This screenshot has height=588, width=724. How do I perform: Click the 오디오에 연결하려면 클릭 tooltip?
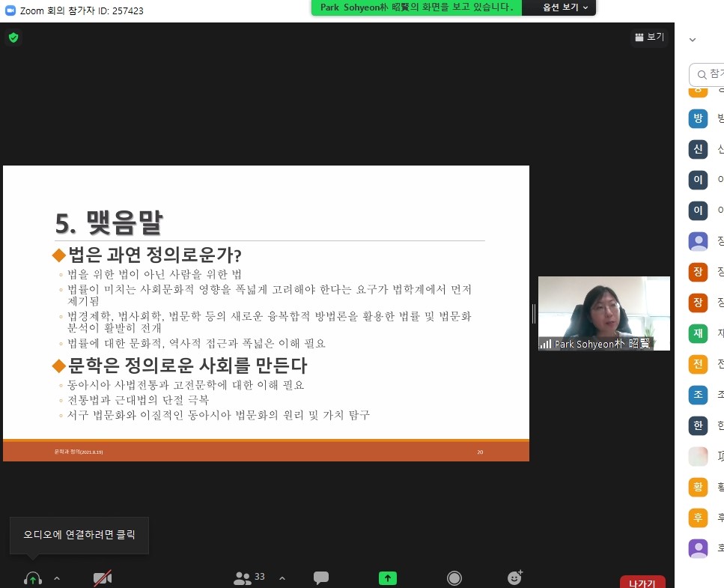pos(79,536)
